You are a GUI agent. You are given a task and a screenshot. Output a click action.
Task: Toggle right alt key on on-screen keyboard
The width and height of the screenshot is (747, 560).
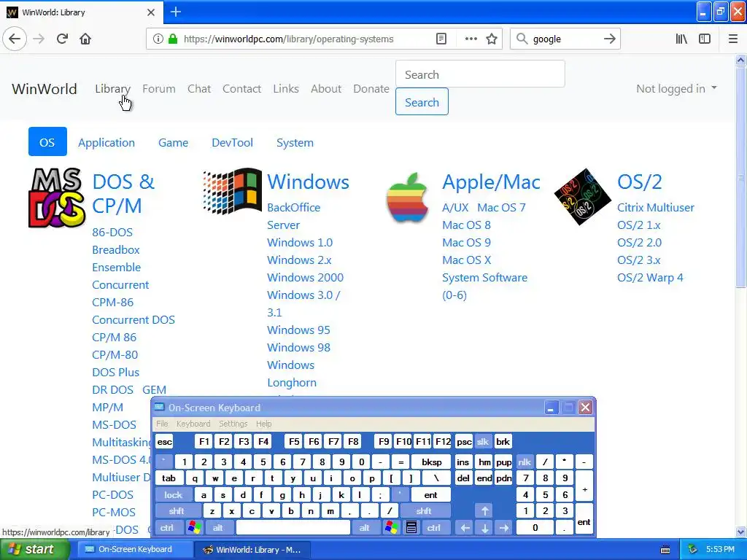(365, 528)
